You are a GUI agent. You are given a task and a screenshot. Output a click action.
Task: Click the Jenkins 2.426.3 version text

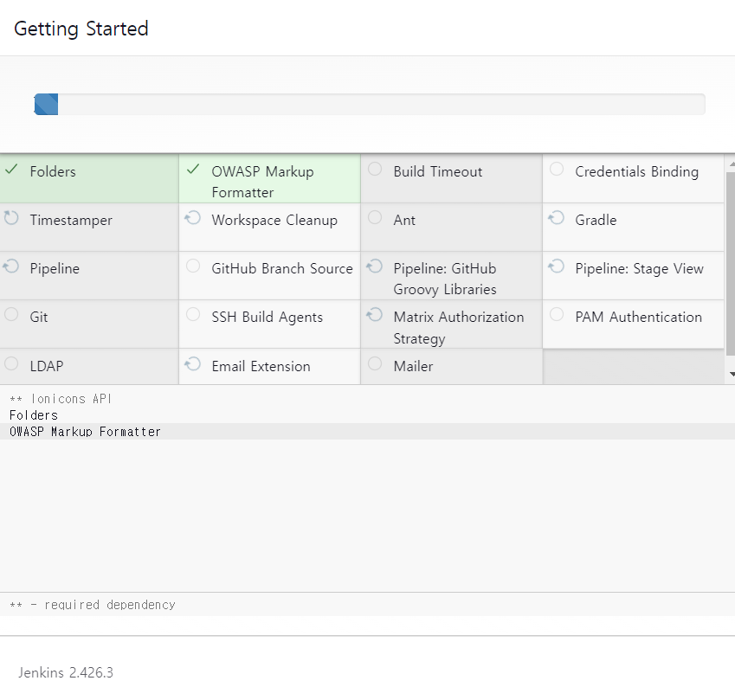(66, 672)
